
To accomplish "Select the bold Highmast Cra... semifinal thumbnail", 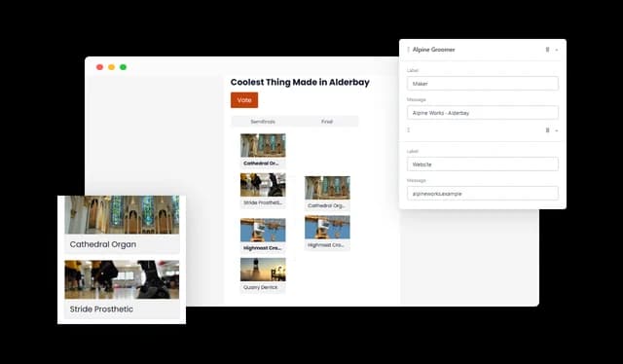I will (263, 230).
